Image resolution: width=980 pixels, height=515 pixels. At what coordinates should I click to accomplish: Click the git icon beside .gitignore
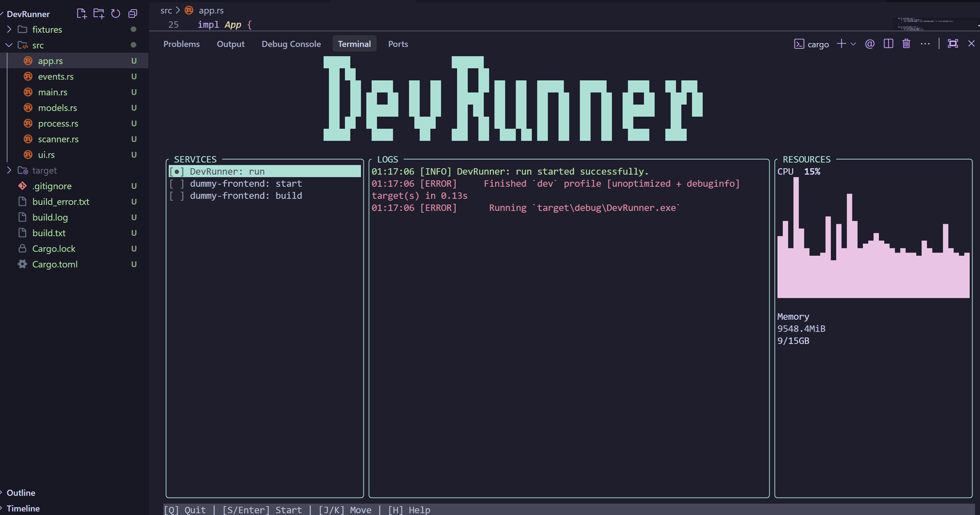[22, 186]
